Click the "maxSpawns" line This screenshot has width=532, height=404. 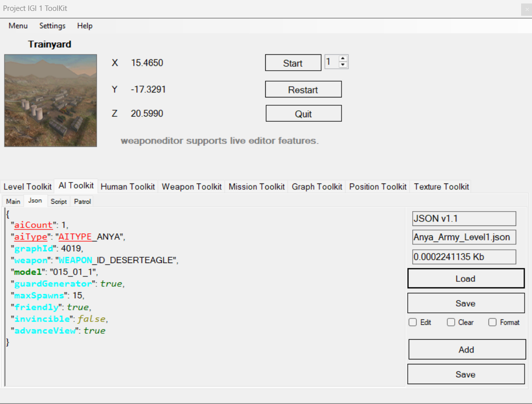48,296
